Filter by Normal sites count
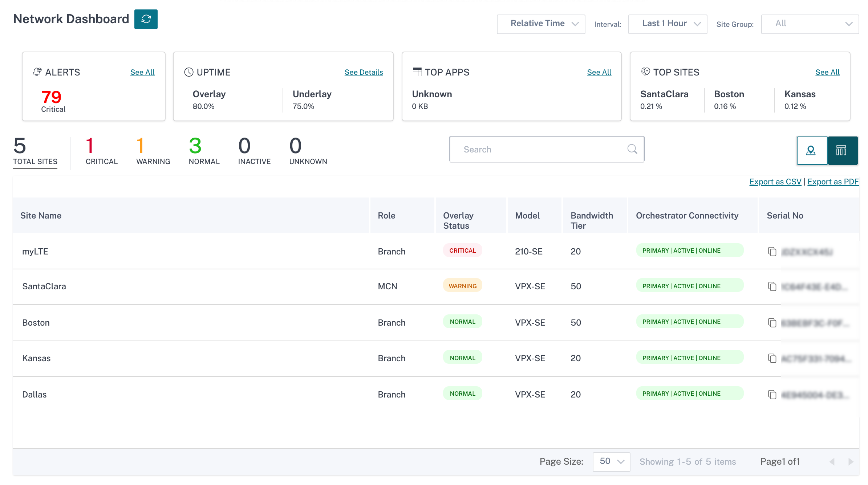The width and height of the screenshot is (868, 485). 204,151
